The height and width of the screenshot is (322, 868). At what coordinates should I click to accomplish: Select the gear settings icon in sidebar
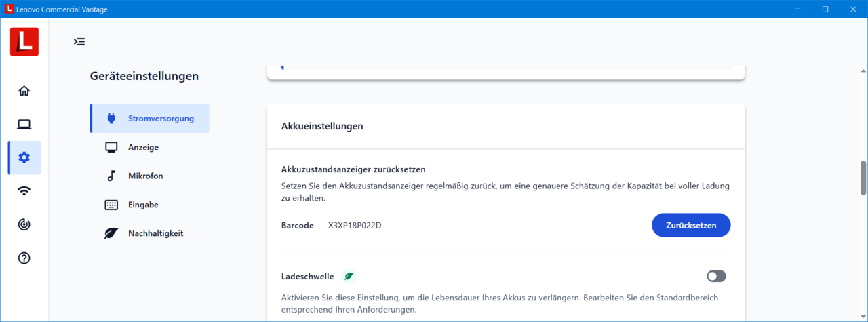24,157
